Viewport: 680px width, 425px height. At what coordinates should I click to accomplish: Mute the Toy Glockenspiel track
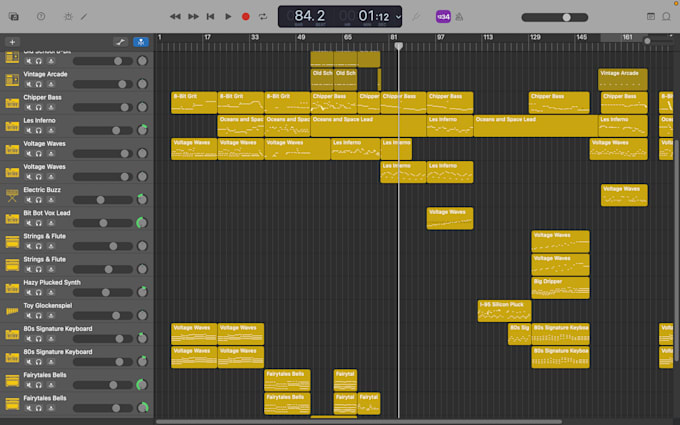pyautogui.click(x=29, y=316)
